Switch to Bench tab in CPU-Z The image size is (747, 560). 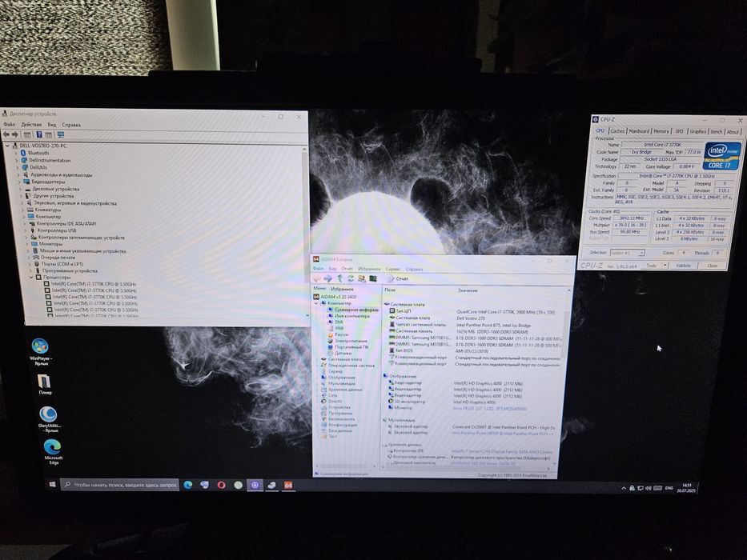717,132
